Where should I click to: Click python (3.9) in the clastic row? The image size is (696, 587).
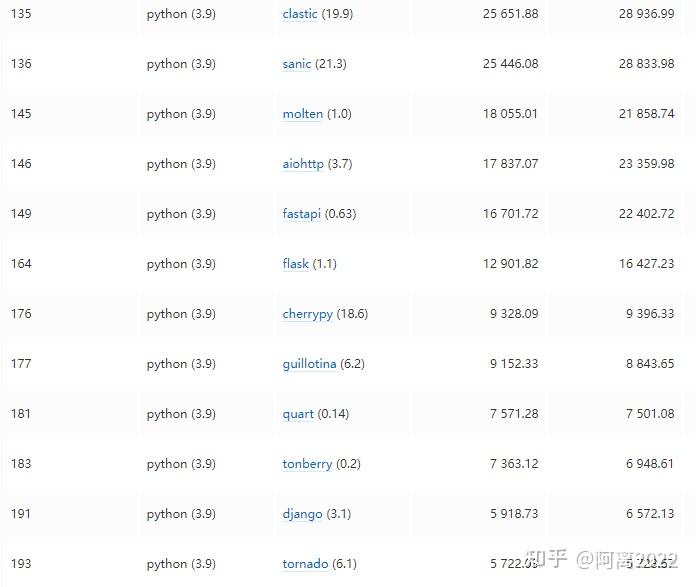tap(181, 14)
